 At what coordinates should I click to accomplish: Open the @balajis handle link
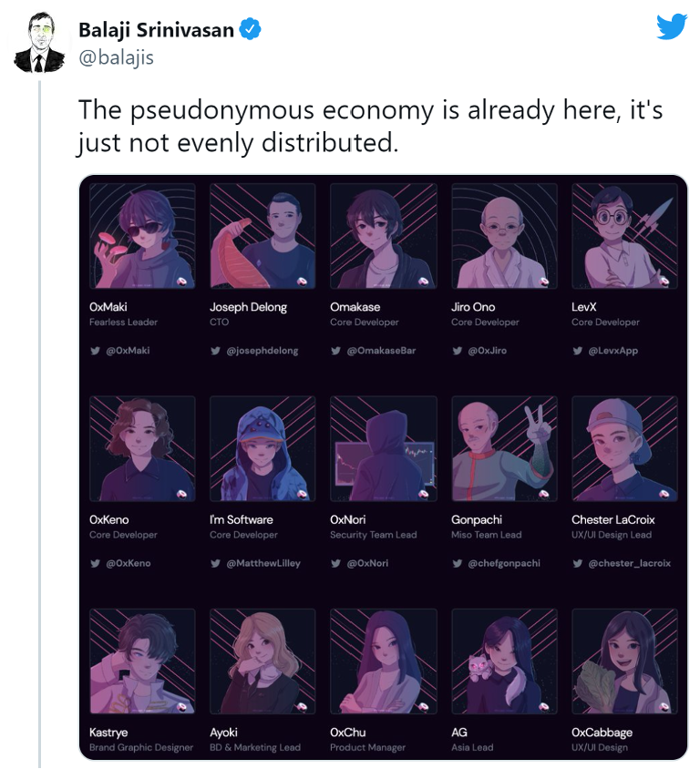point(117,57)
